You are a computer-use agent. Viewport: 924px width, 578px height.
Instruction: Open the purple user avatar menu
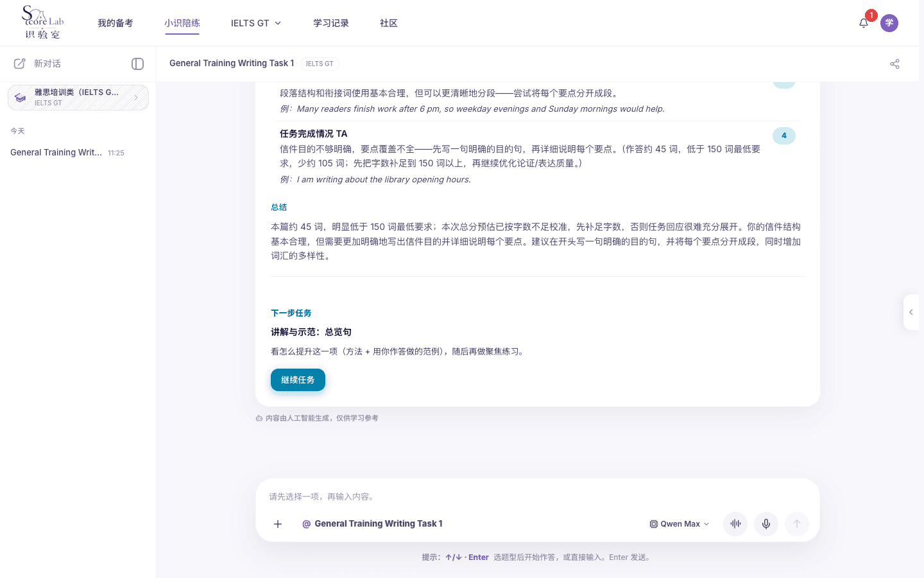pos(889,23)
